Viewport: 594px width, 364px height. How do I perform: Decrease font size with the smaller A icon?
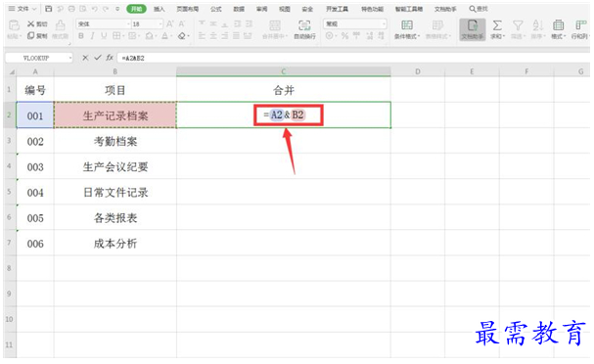[182, 23]
